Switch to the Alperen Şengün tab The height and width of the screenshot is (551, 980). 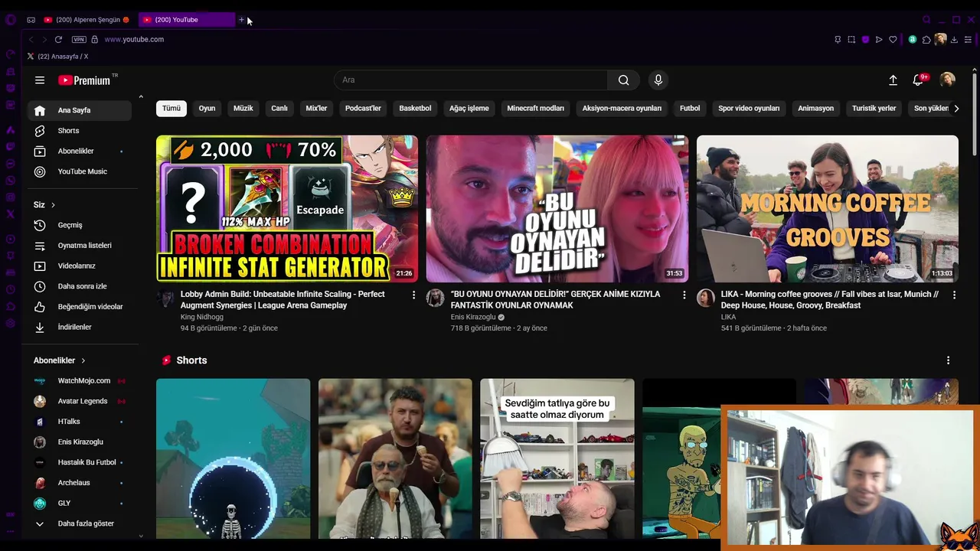click(x=87, y=20)
